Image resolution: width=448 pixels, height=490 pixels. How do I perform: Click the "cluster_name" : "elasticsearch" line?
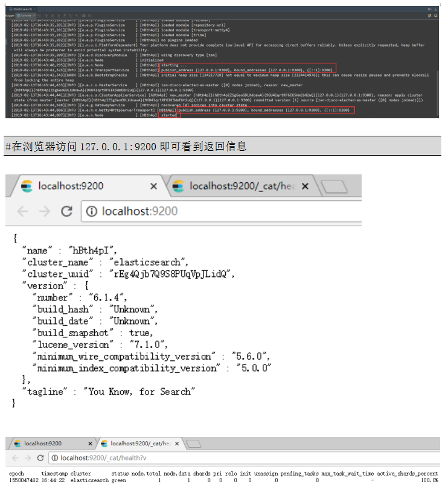coord(105,262)
